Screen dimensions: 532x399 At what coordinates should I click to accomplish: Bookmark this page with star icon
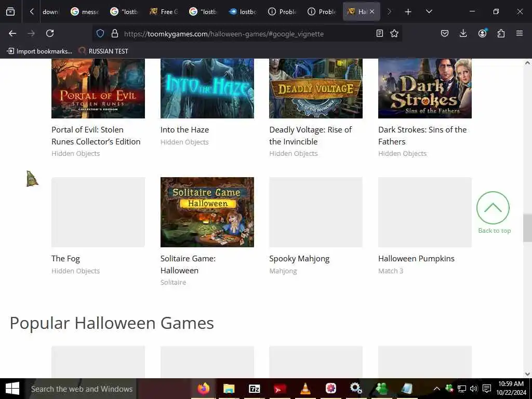[394, 33]
